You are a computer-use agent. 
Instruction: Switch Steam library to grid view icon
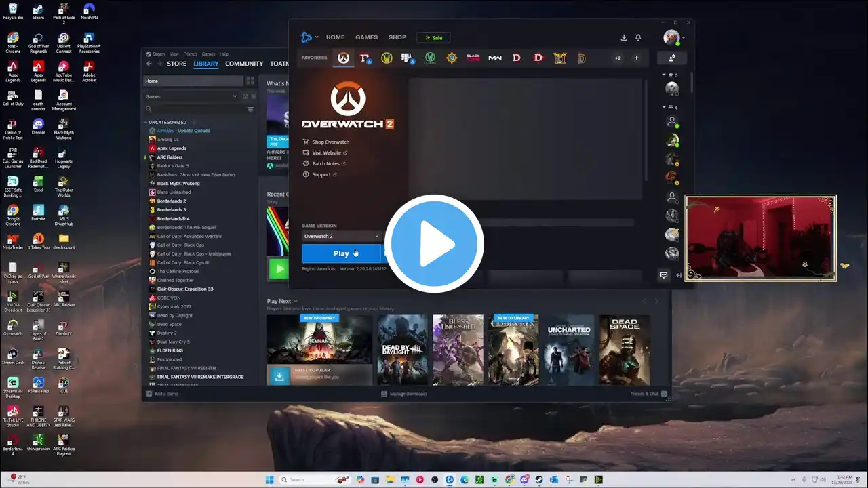[x=250, y=81]
